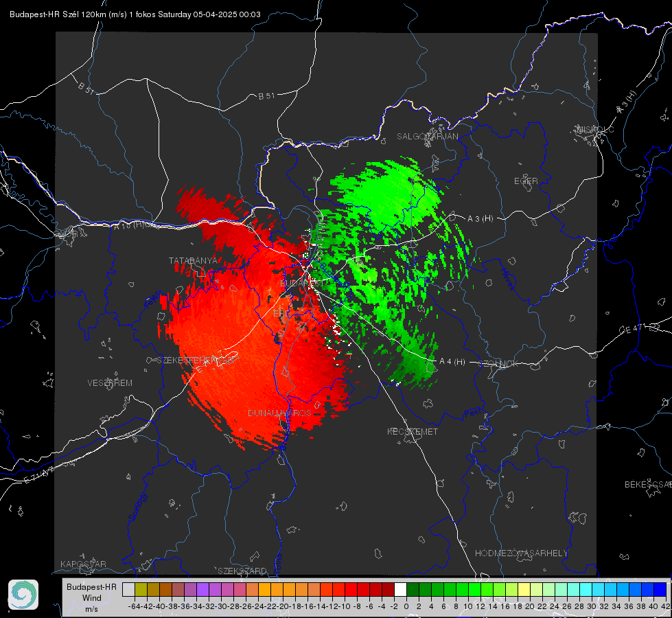This screenshot has width=672, height=618.
Task: Select the pale yellow legend swatch
Action: 524,590
